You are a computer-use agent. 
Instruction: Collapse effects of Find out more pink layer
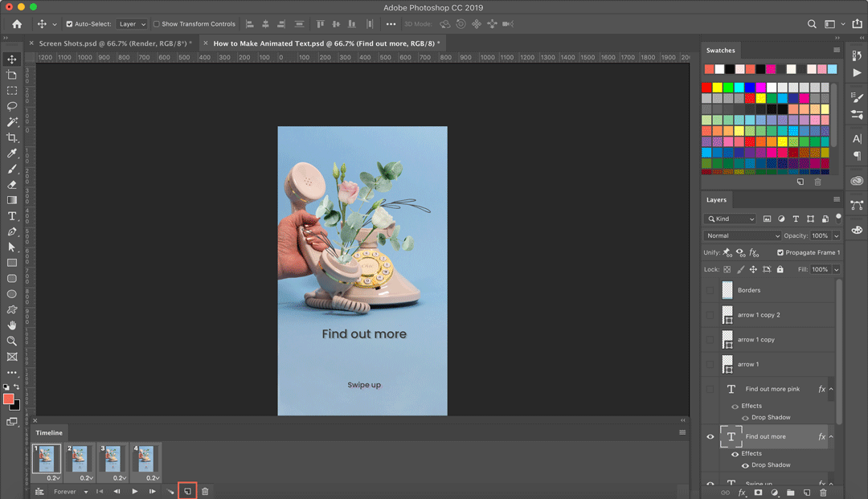pyautogui.click(x=832, y=389)
